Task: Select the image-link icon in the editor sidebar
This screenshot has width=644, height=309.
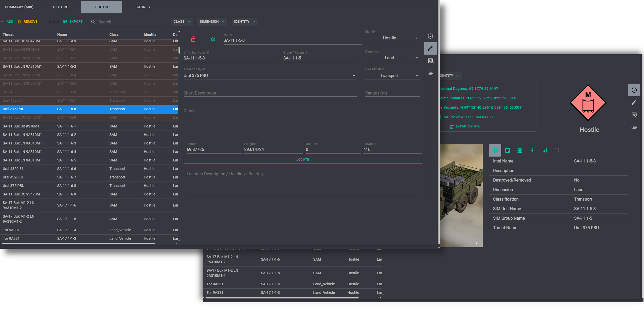Action: click(430, 61)
